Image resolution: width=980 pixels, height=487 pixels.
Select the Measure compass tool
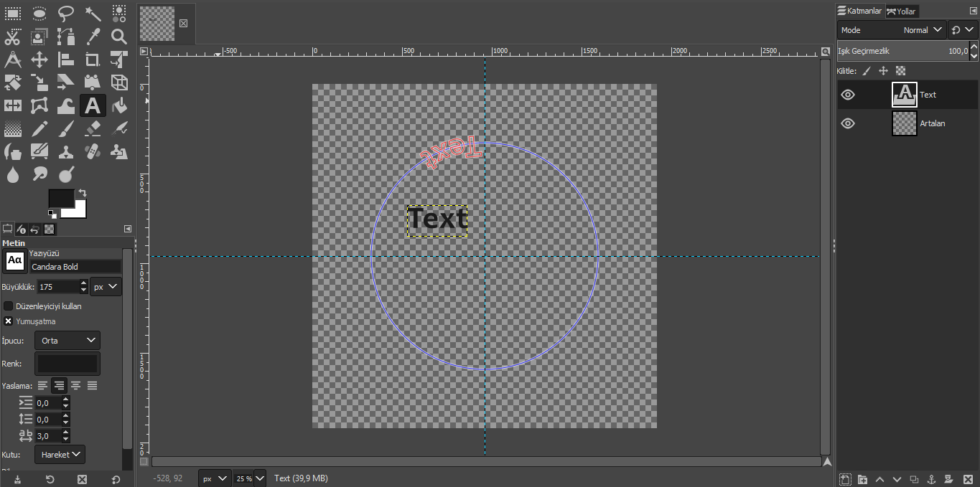pyautogui.click(x=13, y=60)
